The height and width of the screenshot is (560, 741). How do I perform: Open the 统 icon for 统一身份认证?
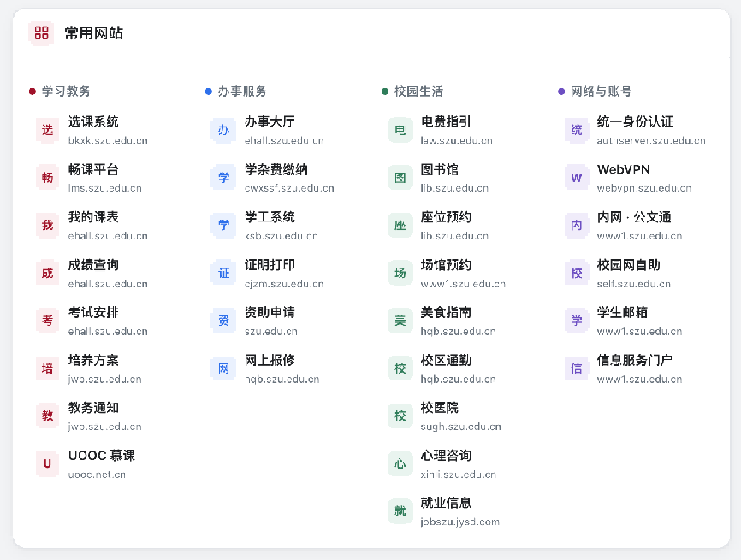576,130
